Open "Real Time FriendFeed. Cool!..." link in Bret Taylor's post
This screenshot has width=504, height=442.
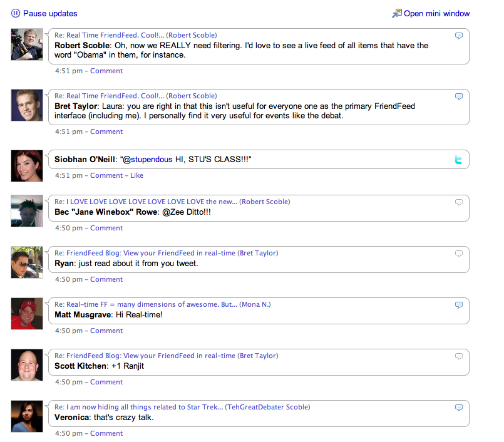[115, 96]
